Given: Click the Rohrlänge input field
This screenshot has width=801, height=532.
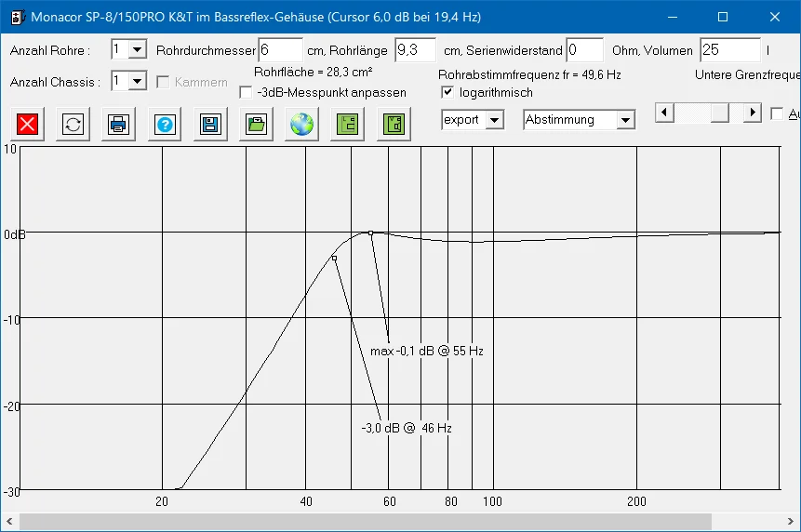Looking at the screenshot, I should 415,50.
